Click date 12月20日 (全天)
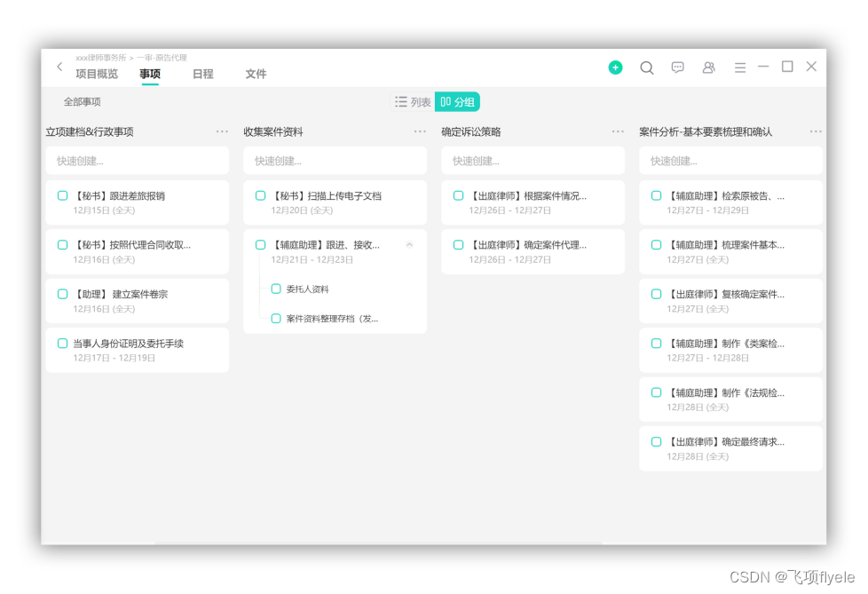 pos(302,210)
